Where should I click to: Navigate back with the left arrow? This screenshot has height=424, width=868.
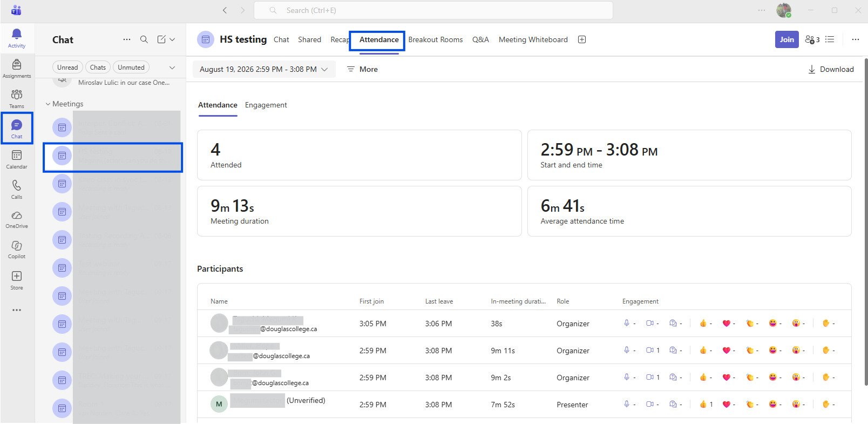(225, 10)
